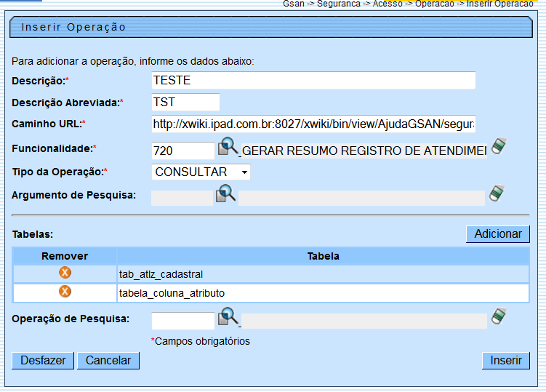The image size is (546, 392).
Task: Remove tab_atlz_cadastral table row
Action: pyautogui.click(x=65, y=273)
